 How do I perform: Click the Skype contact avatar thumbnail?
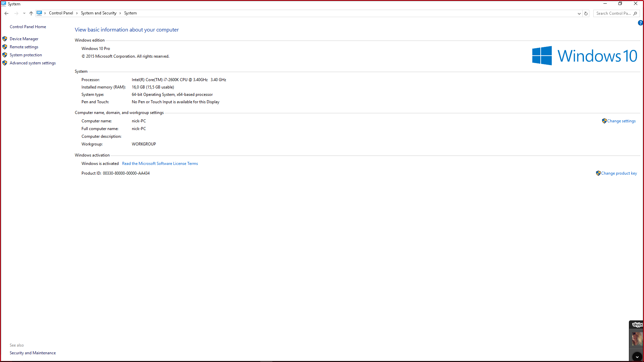click(637, 339)
